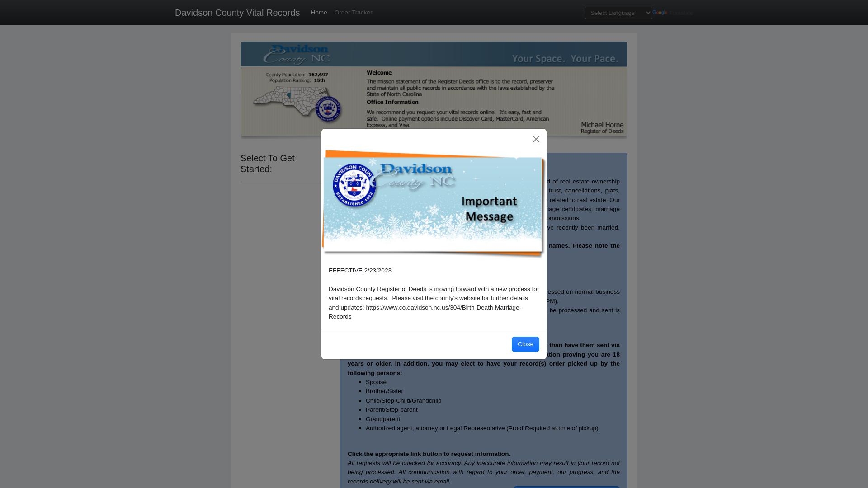868x488 pixels.
Task: Click the close X icon on popup
Action: pos(536,139)
